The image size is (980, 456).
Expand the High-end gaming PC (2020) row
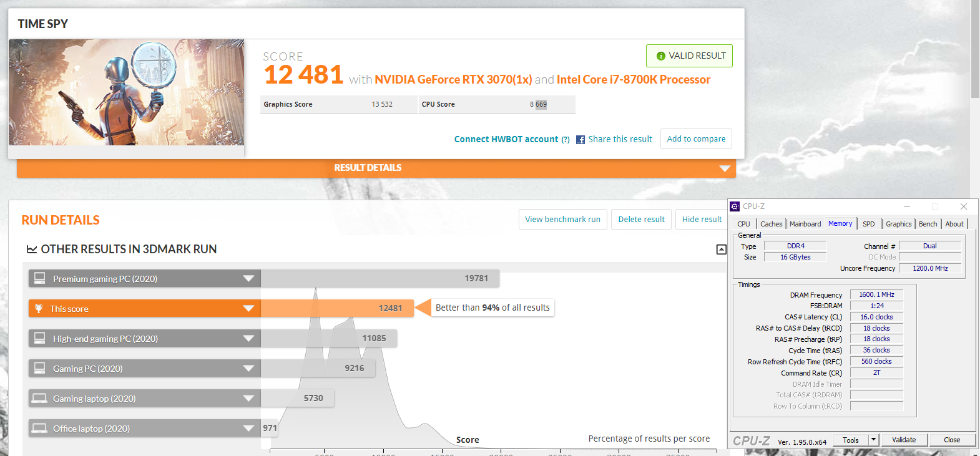(248, 339)
